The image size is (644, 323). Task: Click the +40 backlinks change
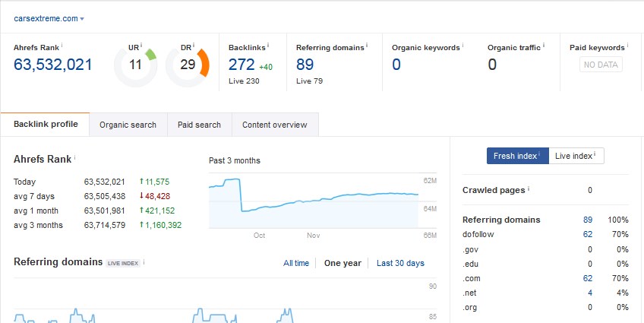[266, 67]
